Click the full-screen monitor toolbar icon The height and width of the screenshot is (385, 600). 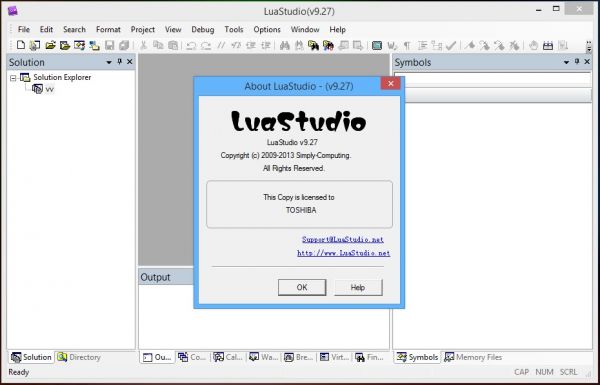(377, 46)
